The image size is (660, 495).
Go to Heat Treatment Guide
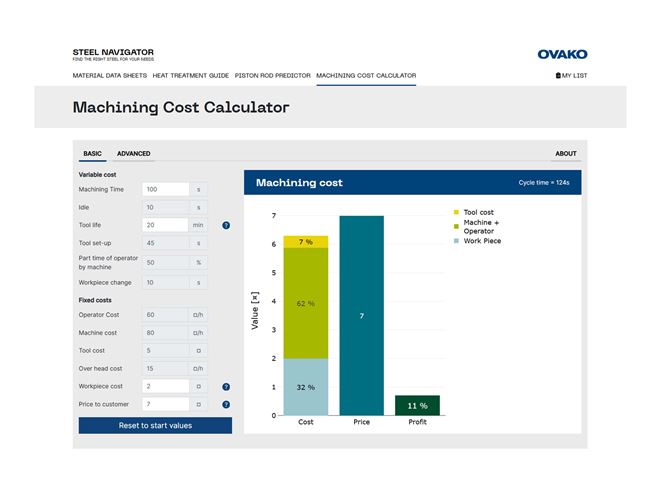[191, 76]
